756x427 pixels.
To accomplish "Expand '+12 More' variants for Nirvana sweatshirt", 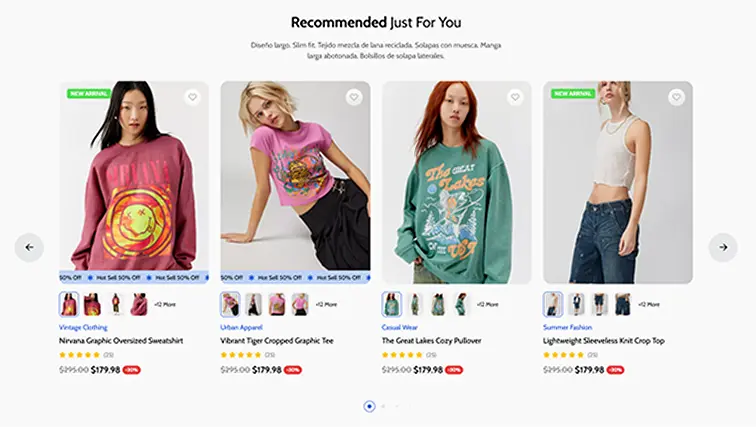I will coord(164,304).
